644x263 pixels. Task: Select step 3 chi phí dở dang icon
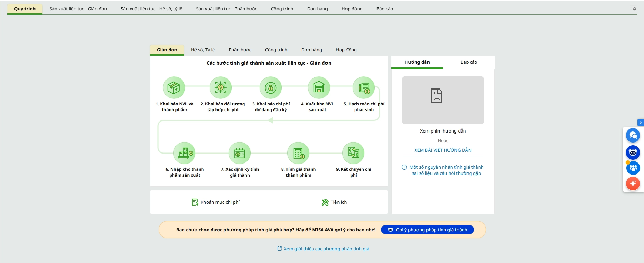click(x=271, y=88)
